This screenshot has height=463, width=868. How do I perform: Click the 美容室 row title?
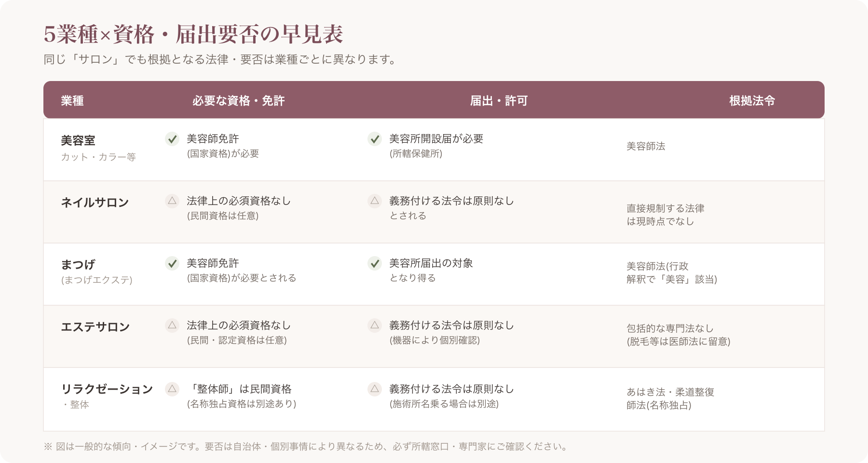point(78,141)
